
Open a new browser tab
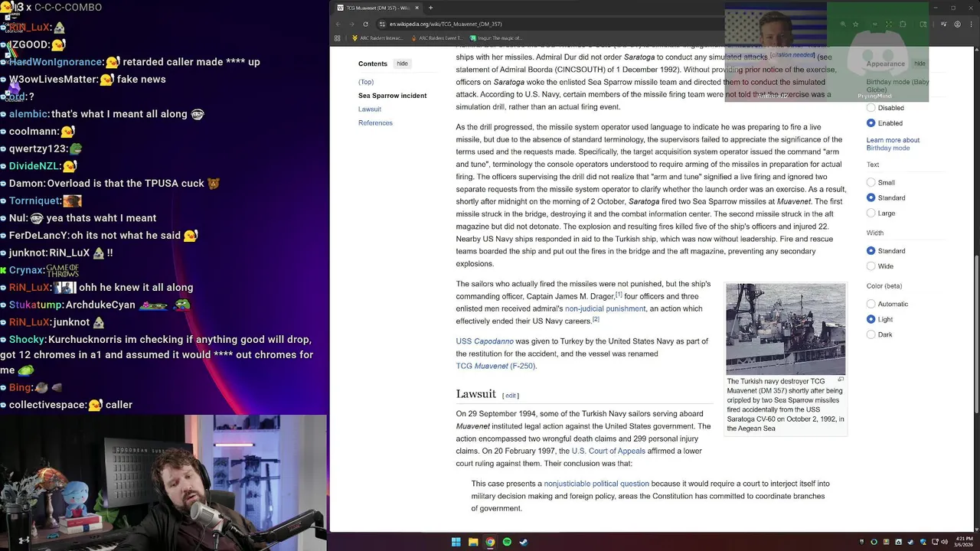click(x=430, y=8)
